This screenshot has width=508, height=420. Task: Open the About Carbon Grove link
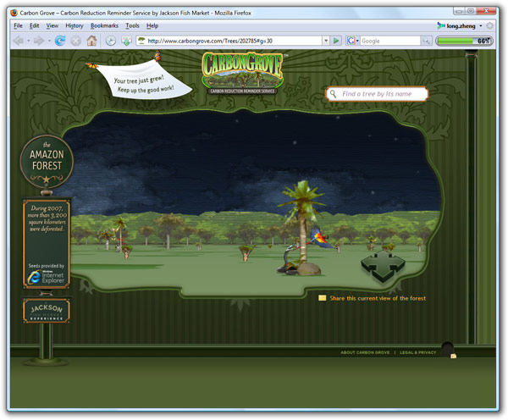365,352
